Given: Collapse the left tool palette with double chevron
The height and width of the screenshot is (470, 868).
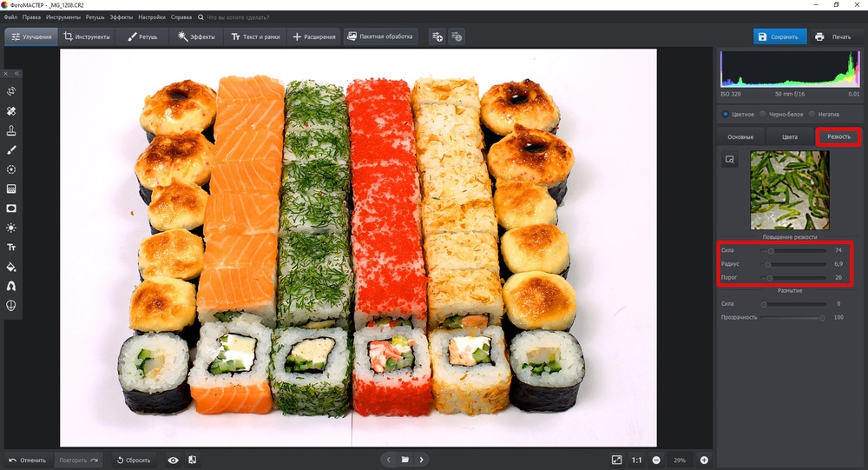Looking at the screenshot, I should (x=16, y=73).
